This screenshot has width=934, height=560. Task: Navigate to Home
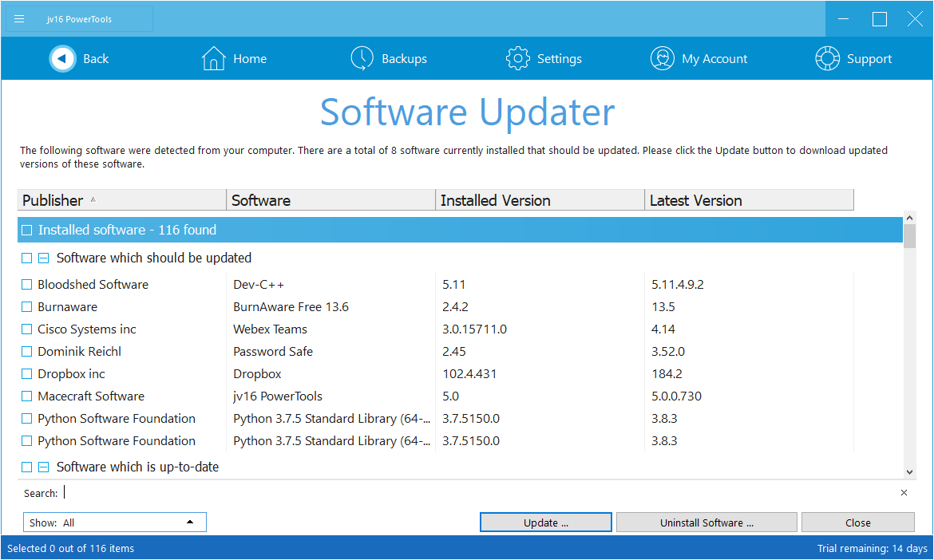212,58
